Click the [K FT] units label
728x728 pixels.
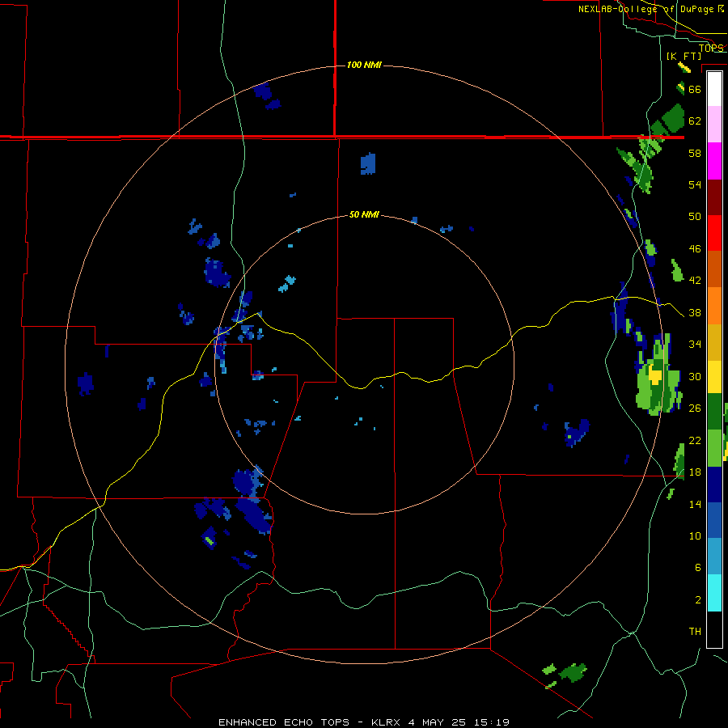pyautogui.click(x=684, y=56)
